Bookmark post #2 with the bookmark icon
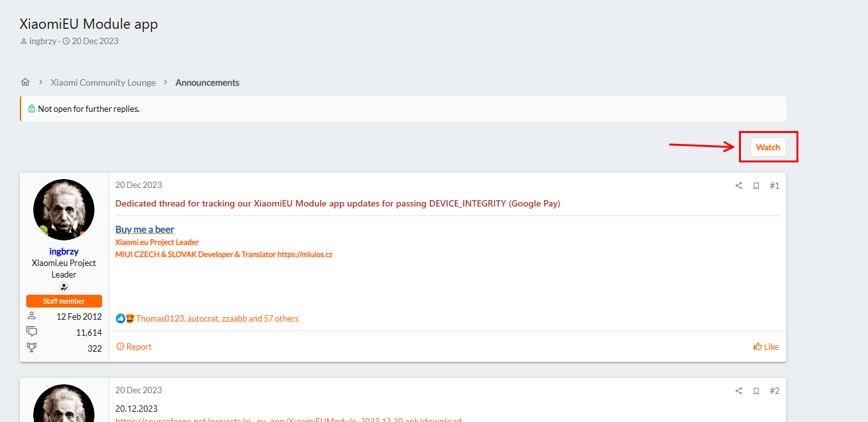This screenshot has height=422, width=868. [x=756, y=391]
